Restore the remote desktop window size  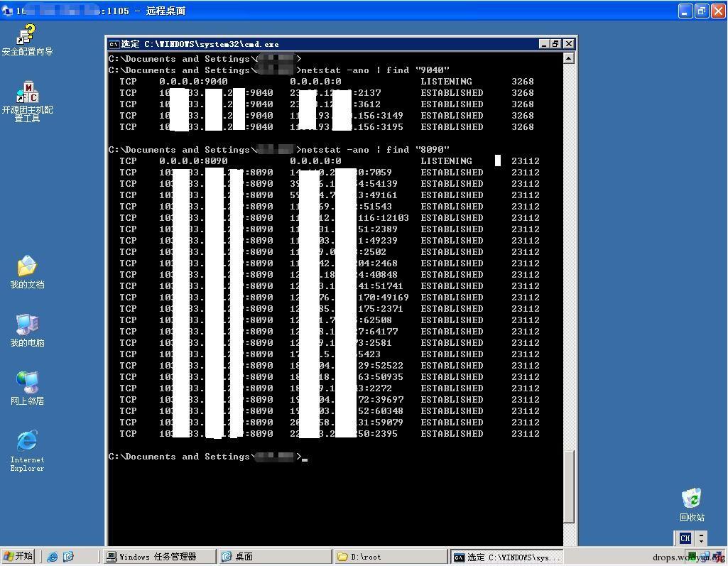[x=701, y=11]
